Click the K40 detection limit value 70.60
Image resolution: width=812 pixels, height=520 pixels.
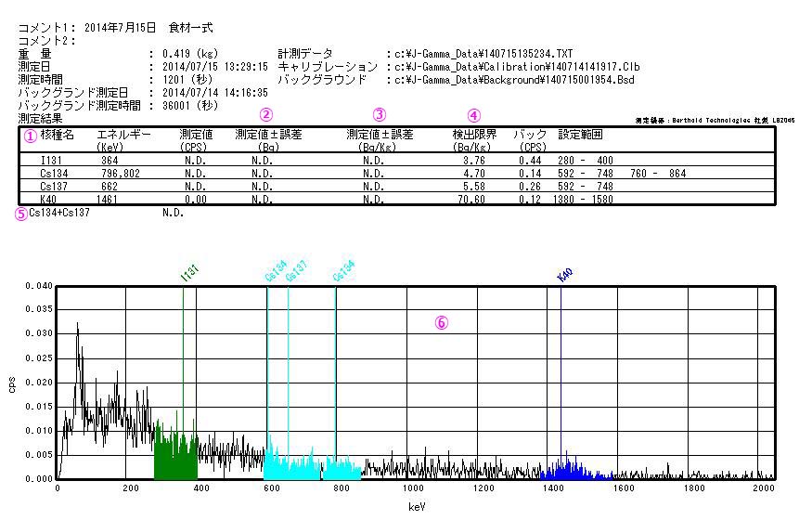[x=474, y=199]
